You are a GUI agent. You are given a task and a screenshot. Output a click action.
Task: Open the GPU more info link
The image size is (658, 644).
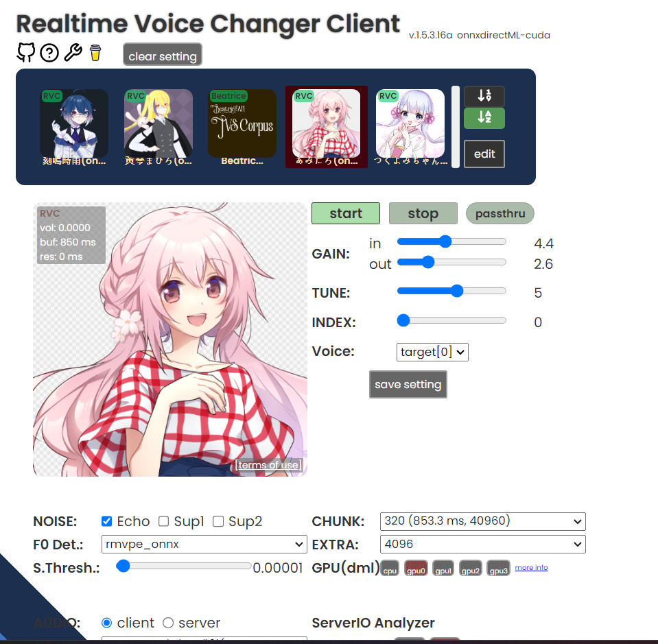531,567
